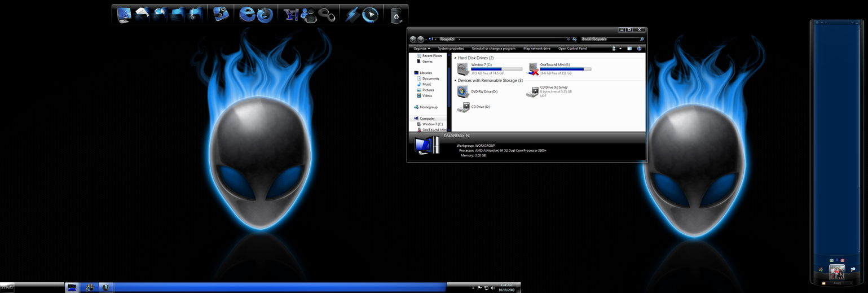Click Uninstall or change a program
The image size is (868, 293).
point(494,49)
